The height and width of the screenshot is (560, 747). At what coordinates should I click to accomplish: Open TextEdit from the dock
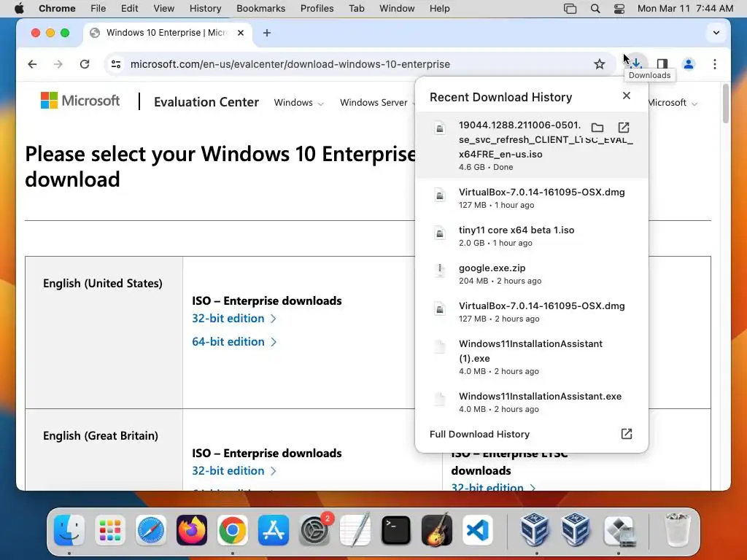tap(355, 530)
